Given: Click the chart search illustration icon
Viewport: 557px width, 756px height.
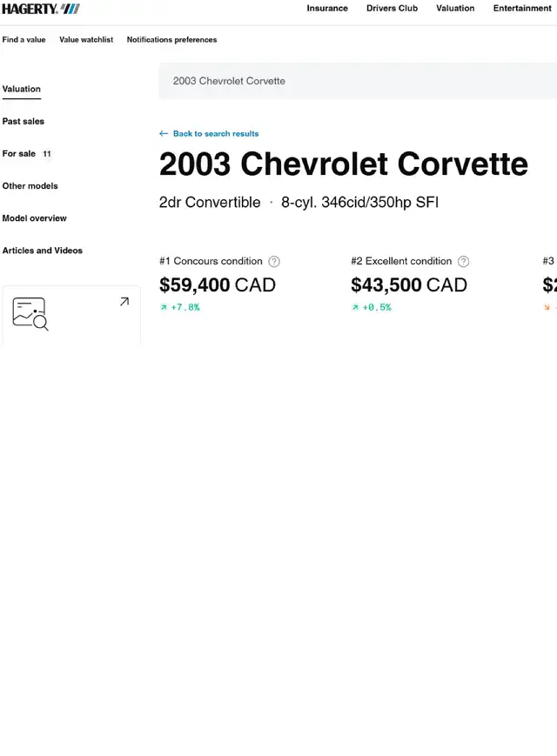Looking at the screenshot, I should coord(30,314).
